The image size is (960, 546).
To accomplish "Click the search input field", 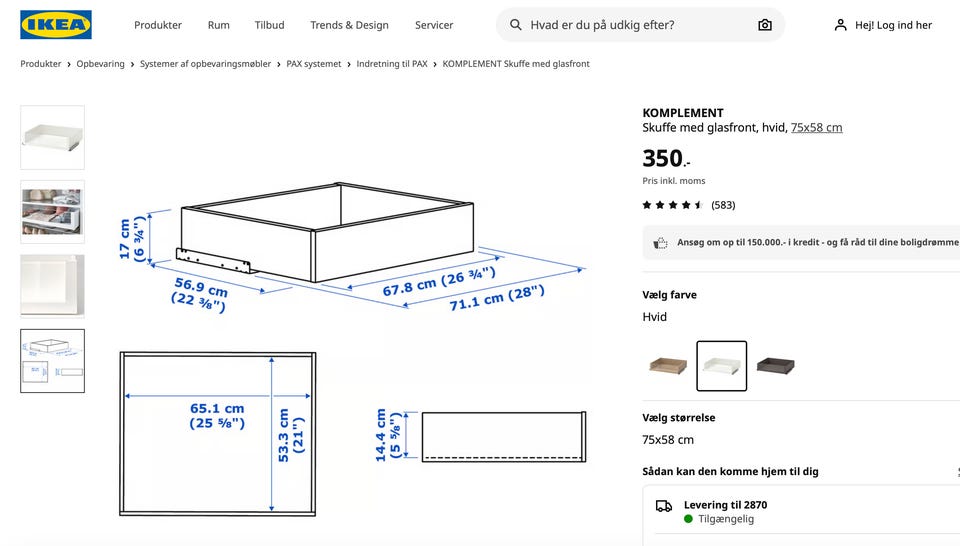I will pyautogui.click(x=630, y=25).
